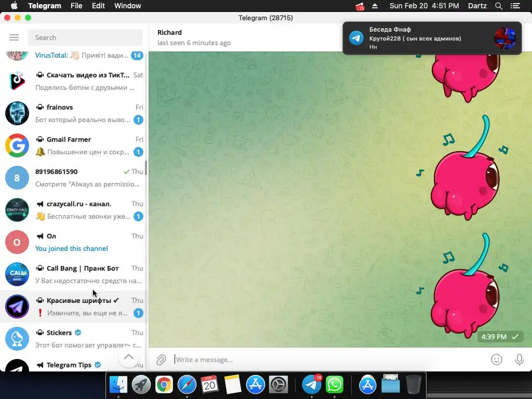Open System Preferences from the dock
This screenshot has height=399, width=532.
278,385
